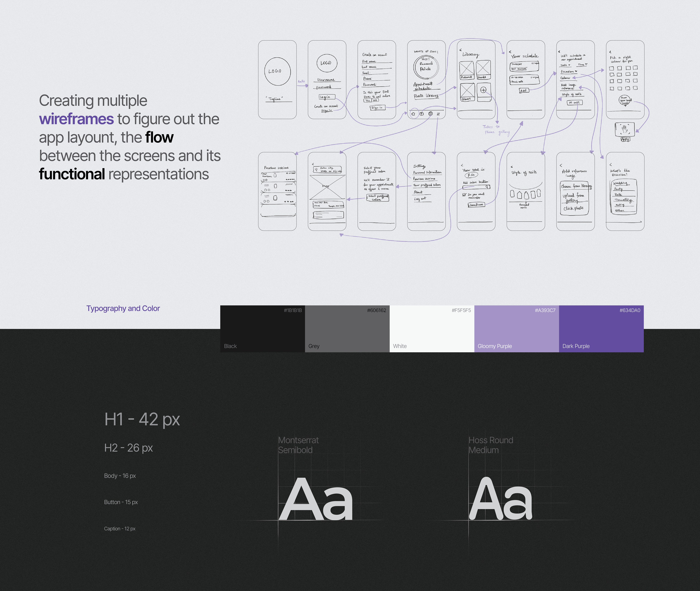Tap the home icon in sketched nav bar
Viewport: 700px width, 591px height.
coord(413,114)
